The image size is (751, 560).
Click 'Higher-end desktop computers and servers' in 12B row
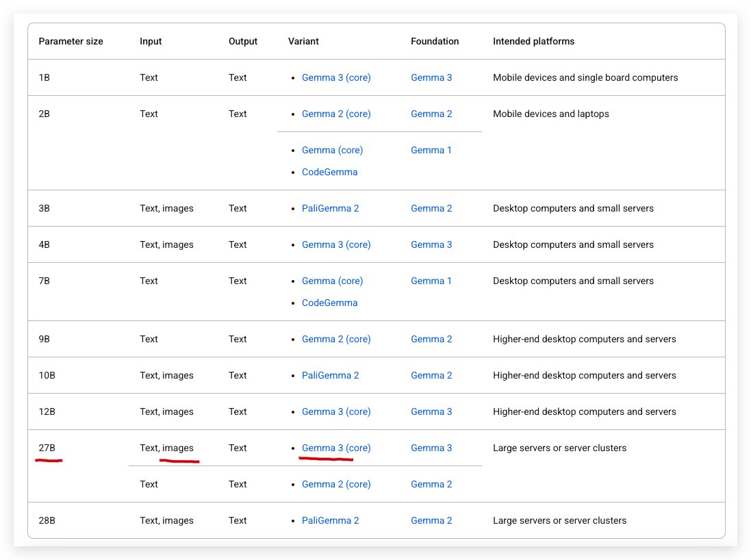click(585, 412)
